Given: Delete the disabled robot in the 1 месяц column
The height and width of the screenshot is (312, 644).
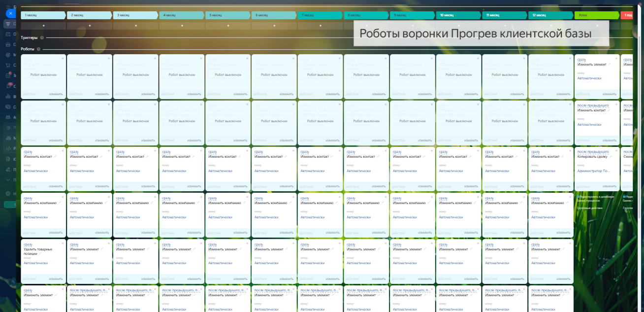Looking at the screenshot, I should [x=63, y=58].
